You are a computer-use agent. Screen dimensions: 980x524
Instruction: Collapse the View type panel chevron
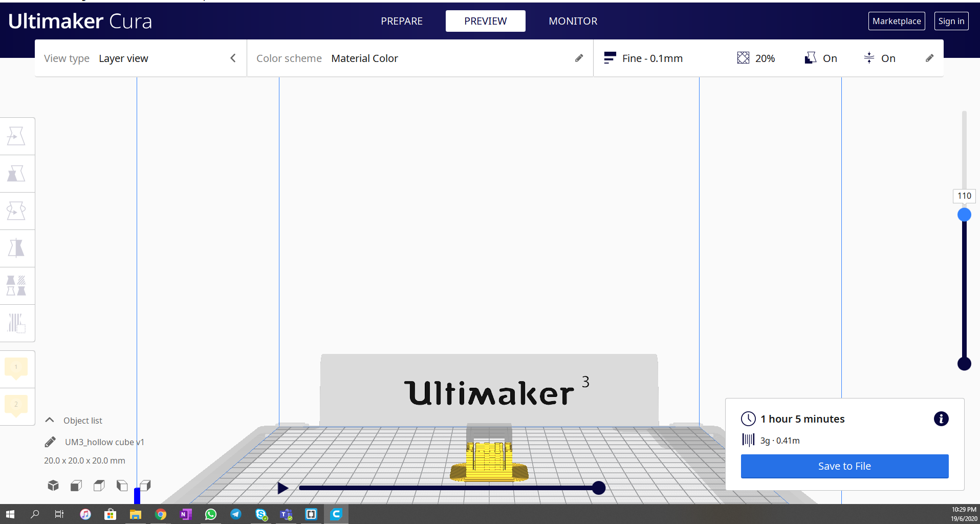[233, 58]
